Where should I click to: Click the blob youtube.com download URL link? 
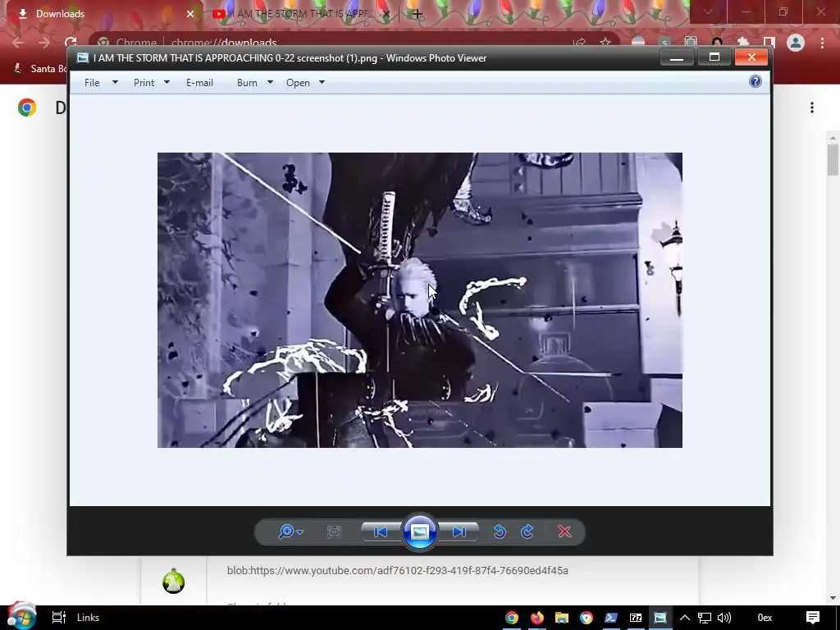tap(398, 571)
